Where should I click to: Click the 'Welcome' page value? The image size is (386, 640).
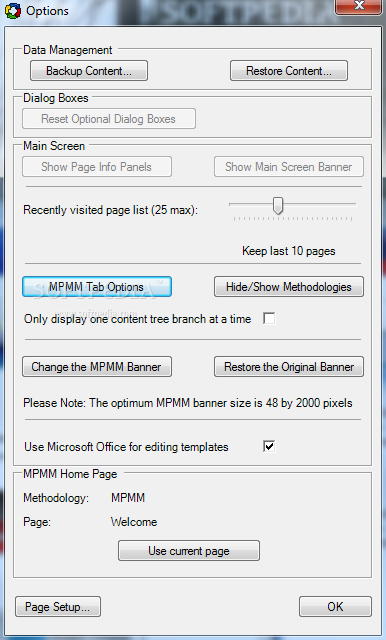click(134, 522)
